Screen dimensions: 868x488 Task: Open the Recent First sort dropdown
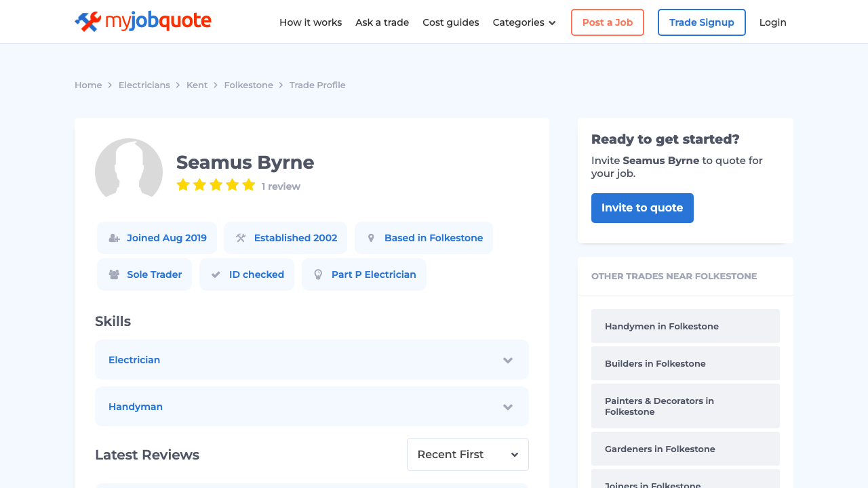point(467,454)
